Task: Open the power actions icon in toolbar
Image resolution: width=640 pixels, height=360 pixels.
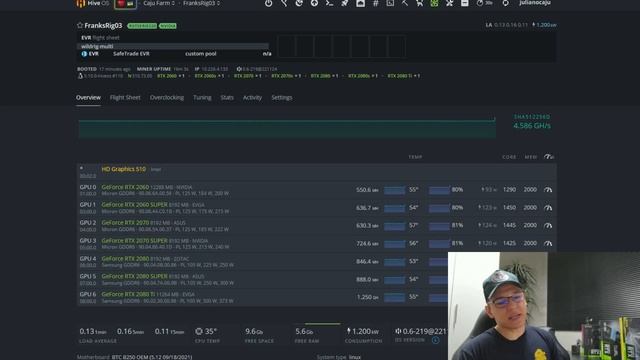Action: tap(268, 3)
